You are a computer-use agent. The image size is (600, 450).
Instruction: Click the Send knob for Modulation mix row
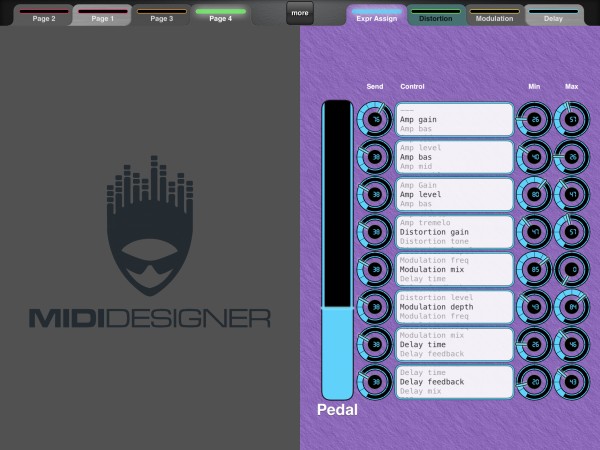coord(375,269)
